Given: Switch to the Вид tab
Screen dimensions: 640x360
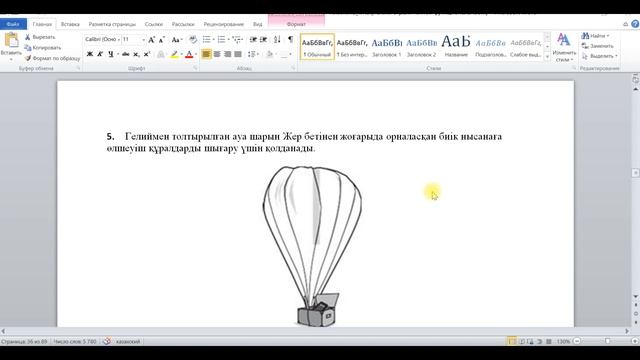Looking at the screenshot, I should click(258, 24).
